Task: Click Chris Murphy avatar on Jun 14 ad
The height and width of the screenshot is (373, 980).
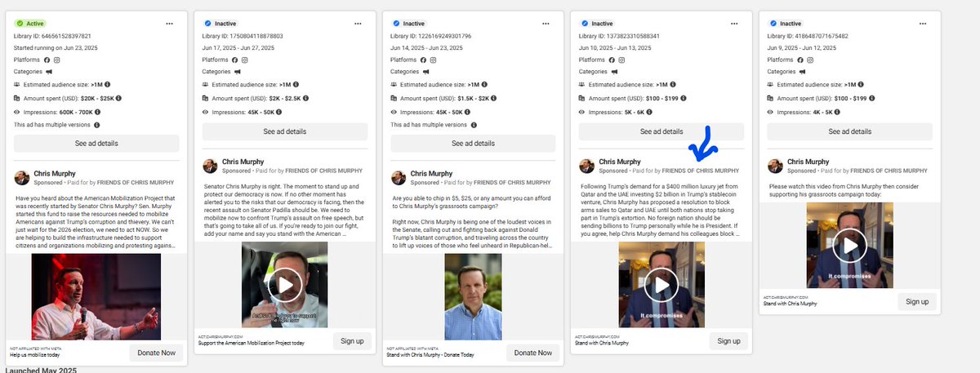Action: click(399, 178)
